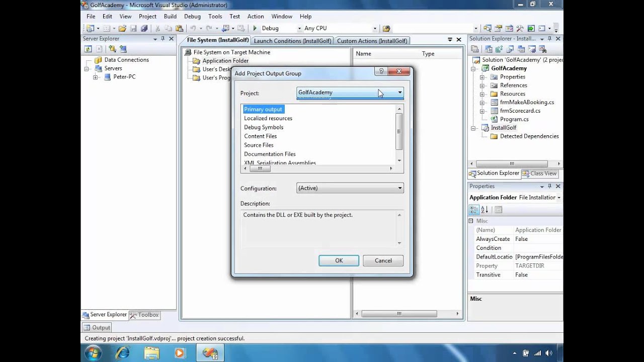Image resolution: width=644 pixels, height=362 pixels.
Task: Click Cancel in Add Project Output Group
Action: click(383, 260)
